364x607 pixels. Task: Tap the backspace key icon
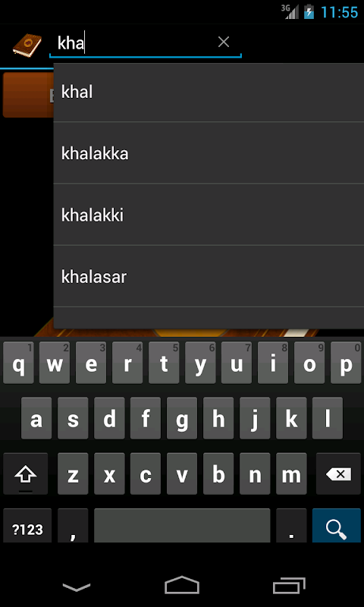(x=338, y=473)
